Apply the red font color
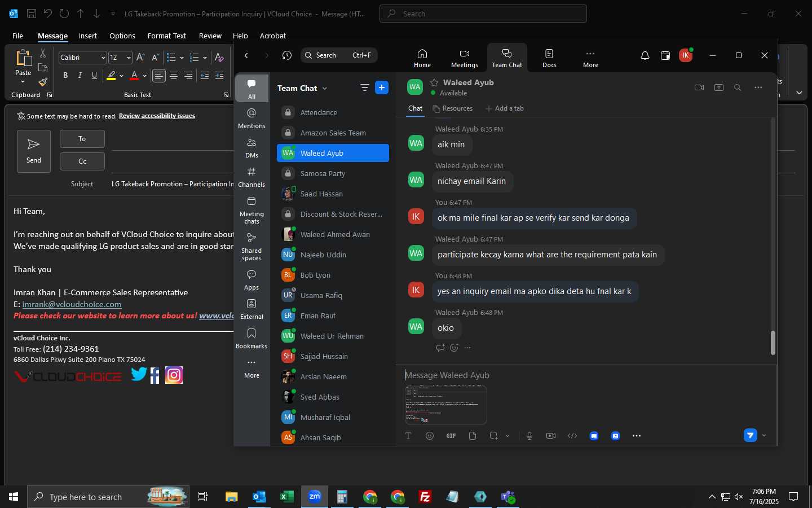 [134, 76]
